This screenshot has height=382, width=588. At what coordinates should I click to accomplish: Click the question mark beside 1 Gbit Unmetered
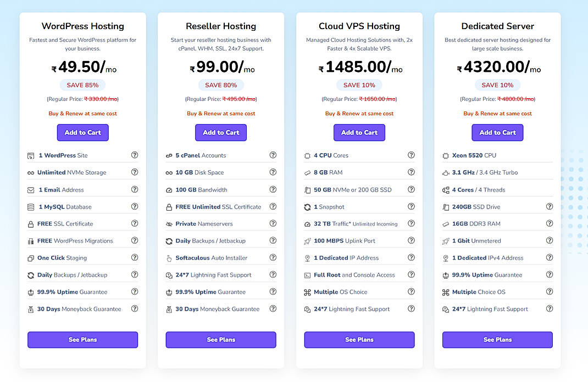[550, 240]
